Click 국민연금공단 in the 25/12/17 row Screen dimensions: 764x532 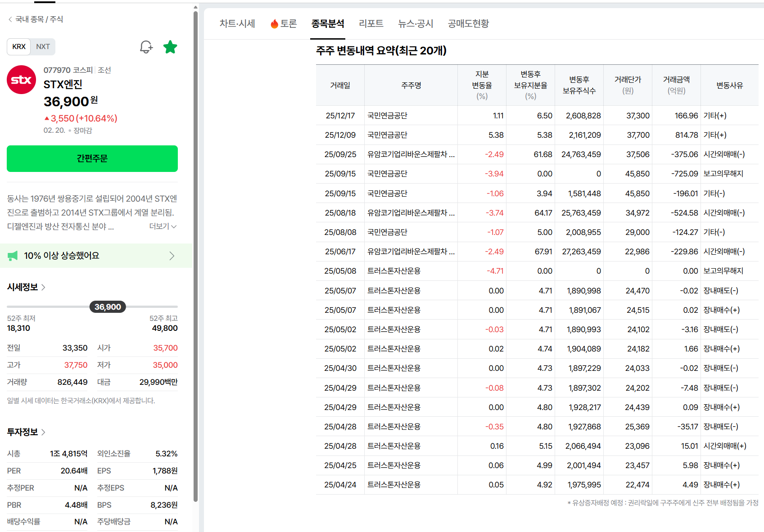387,116
